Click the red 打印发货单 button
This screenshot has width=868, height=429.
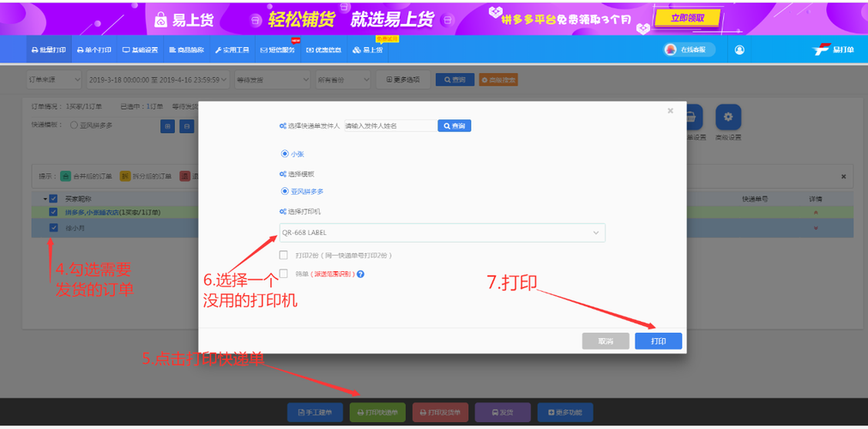point(440,413)
